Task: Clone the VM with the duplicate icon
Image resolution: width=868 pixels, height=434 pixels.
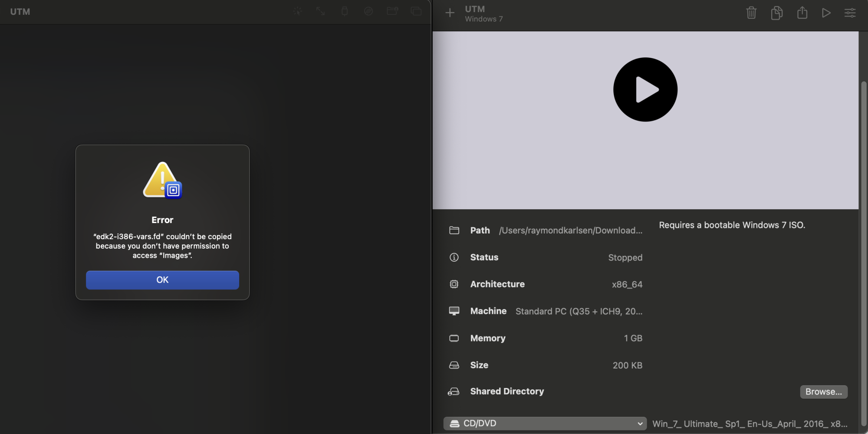Action: (x=776, y=13)
